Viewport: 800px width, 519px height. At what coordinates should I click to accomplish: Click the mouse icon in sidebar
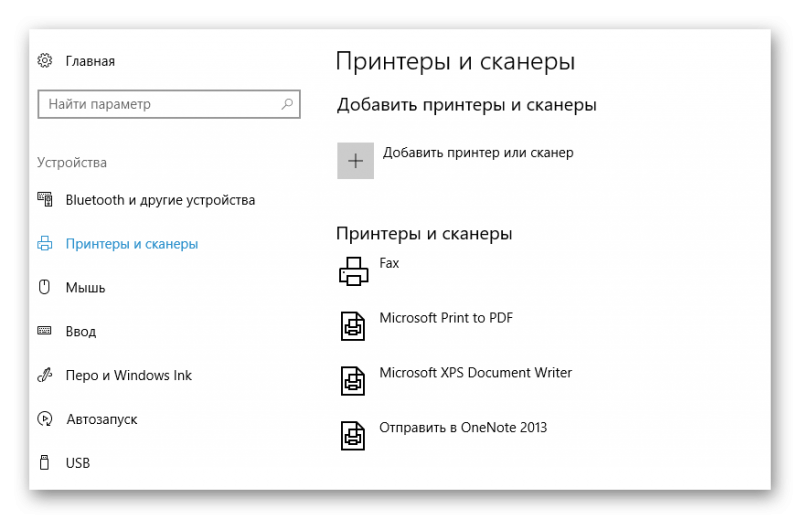45,288
